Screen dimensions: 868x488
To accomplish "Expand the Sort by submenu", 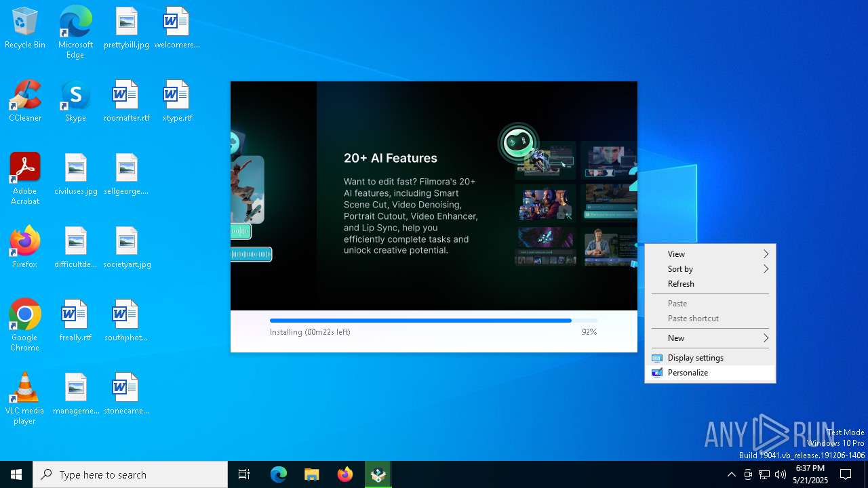I will click(x=710, y=269).
